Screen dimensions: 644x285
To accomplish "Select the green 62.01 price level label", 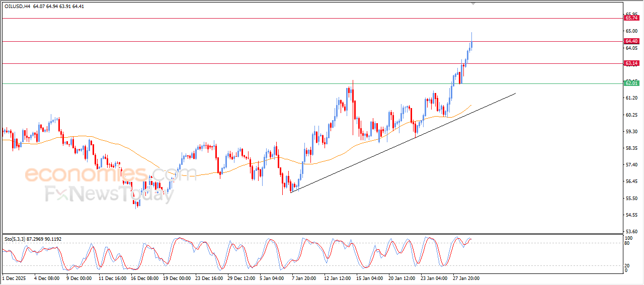I will (x=631, y=83).
